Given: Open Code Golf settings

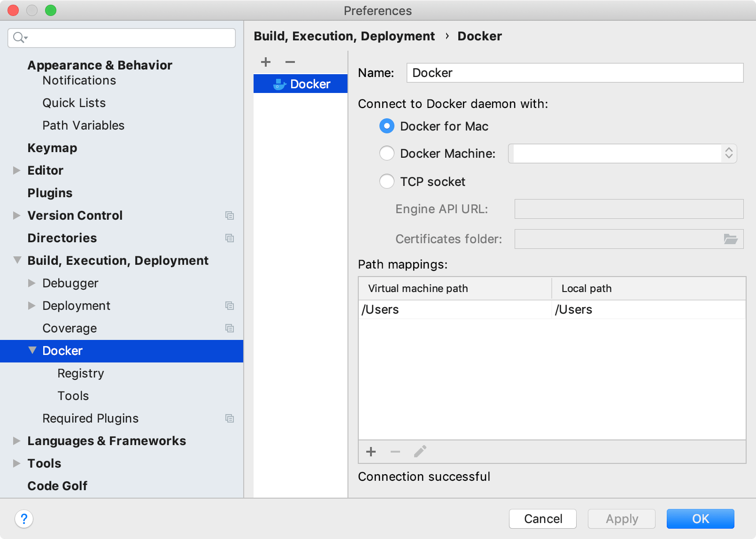Looking at the screenshot, I should click(57, 486).
